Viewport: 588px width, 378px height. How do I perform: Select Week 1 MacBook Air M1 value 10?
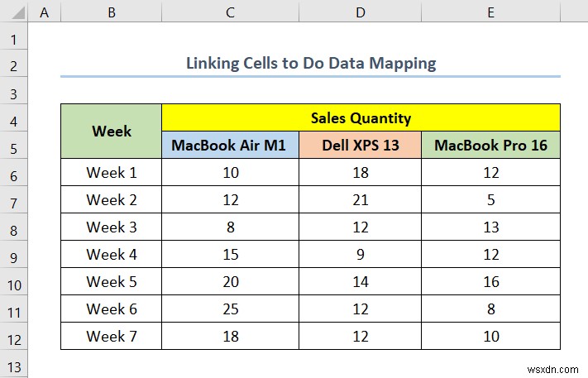click(x=230, y=173)
